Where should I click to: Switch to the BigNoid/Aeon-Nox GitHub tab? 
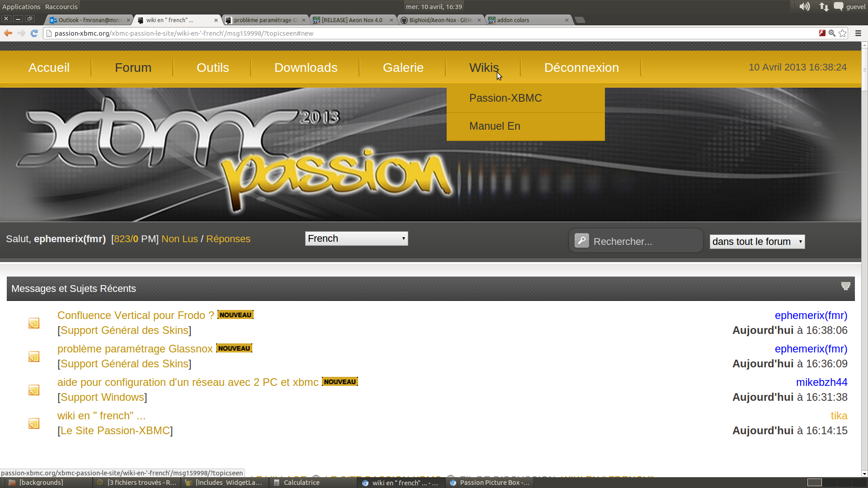440,20
